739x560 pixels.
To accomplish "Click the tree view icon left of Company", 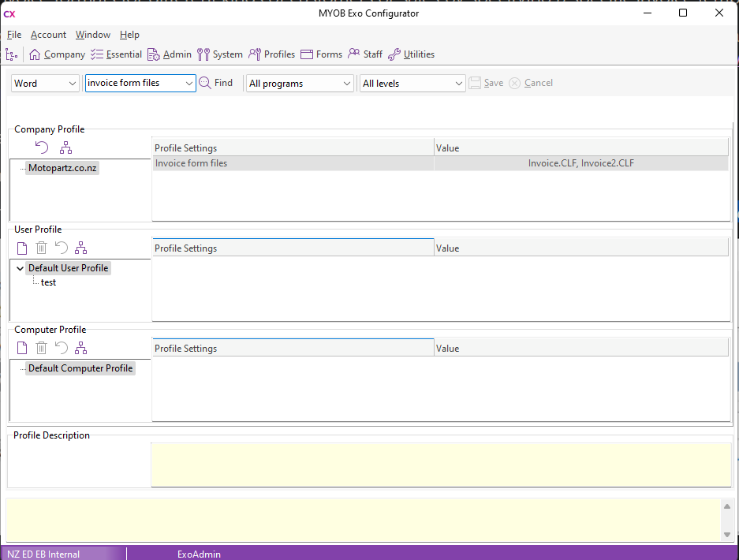I will tap(11, 54).
